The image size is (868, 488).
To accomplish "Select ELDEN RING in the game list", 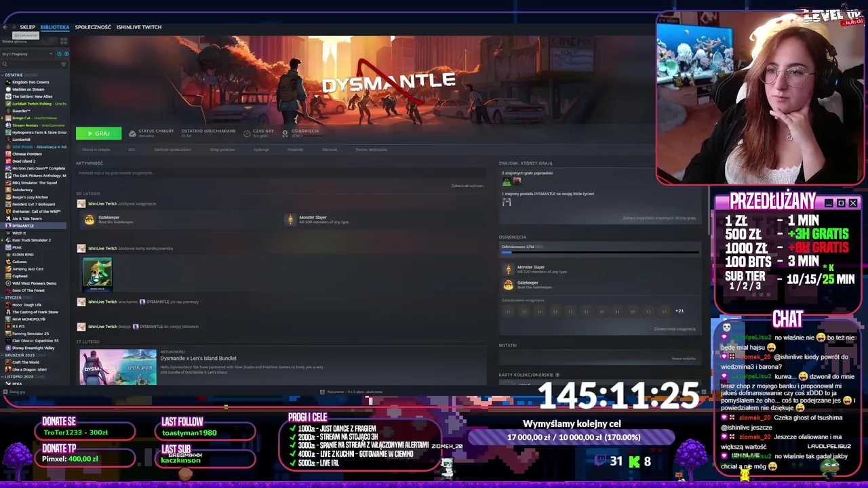I will [22, 254].
